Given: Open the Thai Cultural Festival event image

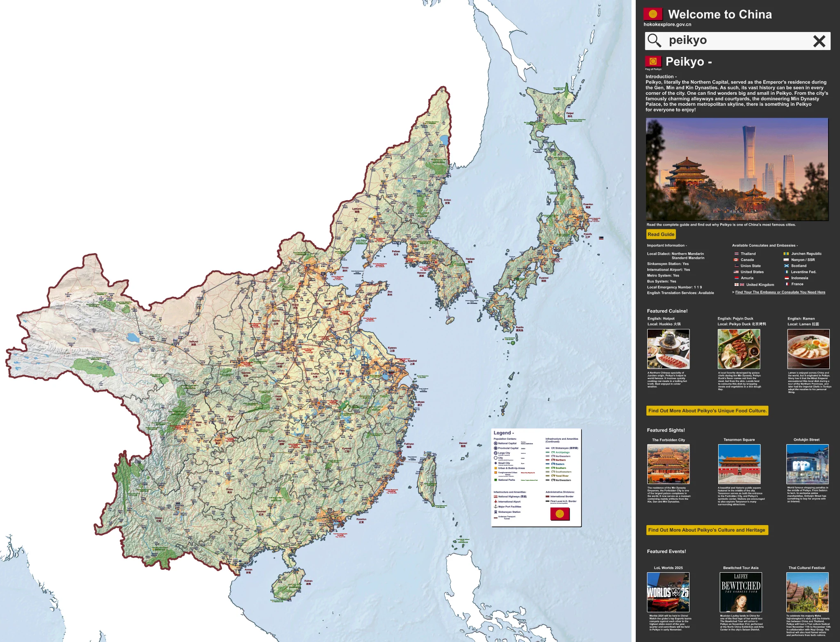Looking at the screenshot, I should [807, 592].
